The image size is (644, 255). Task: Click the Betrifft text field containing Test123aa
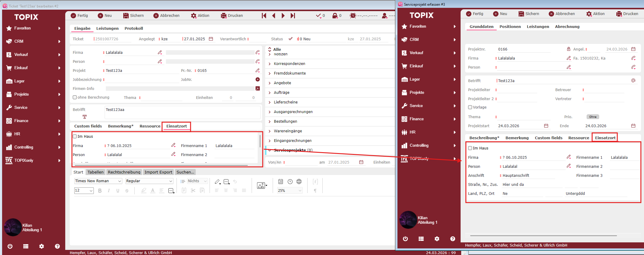pos(183,112)
